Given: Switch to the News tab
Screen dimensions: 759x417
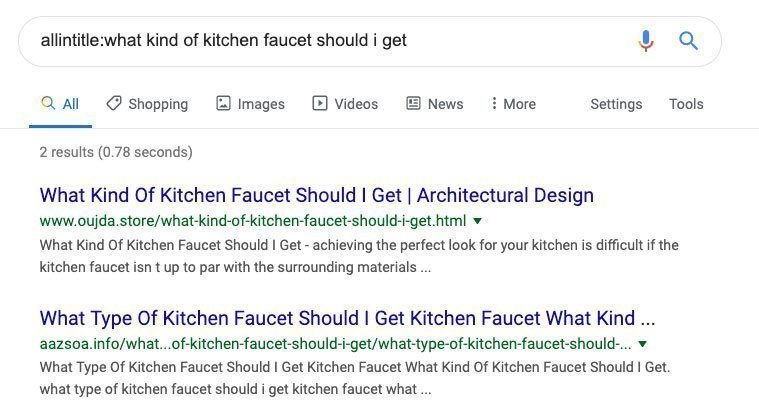Looking at the screenshot, I should pyautogui.click(x=435, y=104).
